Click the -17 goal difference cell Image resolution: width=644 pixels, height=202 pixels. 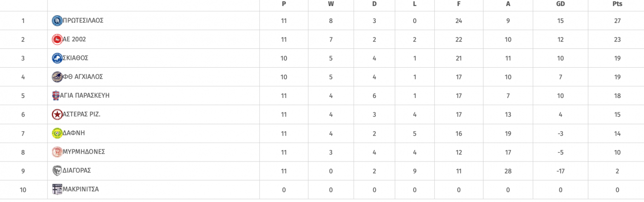(560, 171)
